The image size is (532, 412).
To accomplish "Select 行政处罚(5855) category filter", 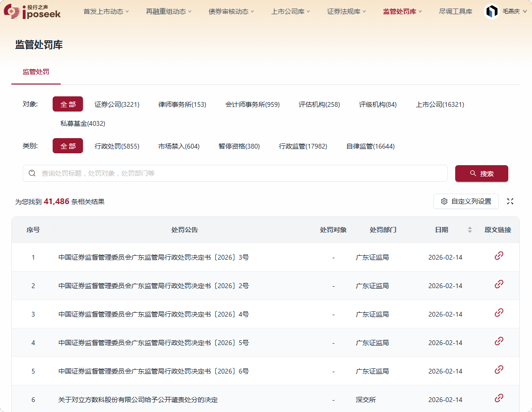I will click(117, 146).
